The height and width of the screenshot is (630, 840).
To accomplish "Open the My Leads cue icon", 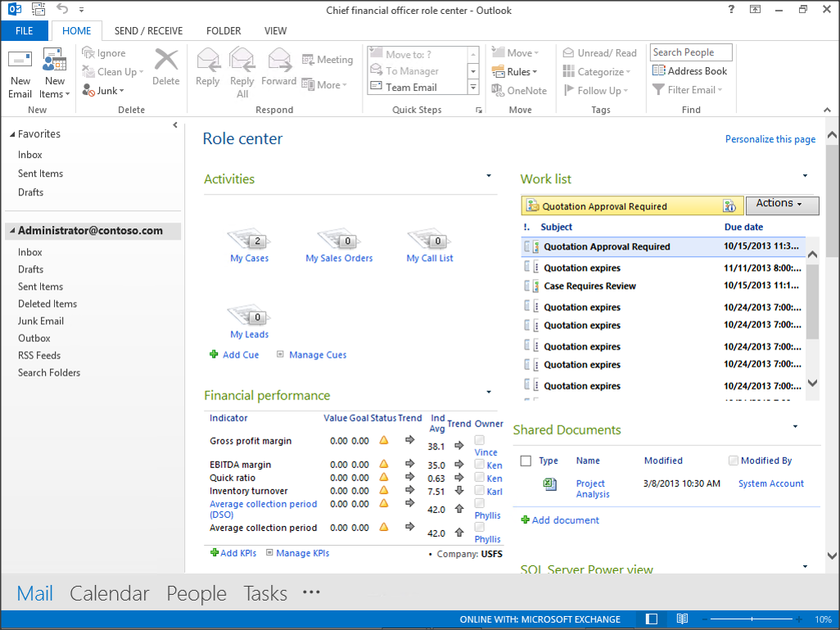I will click(249, 315).
